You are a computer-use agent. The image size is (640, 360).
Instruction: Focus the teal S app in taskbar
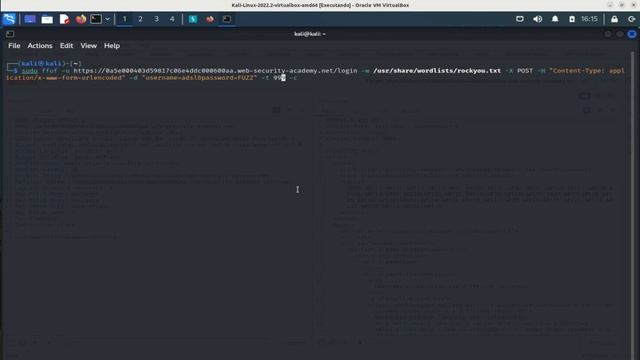point(193,19)
